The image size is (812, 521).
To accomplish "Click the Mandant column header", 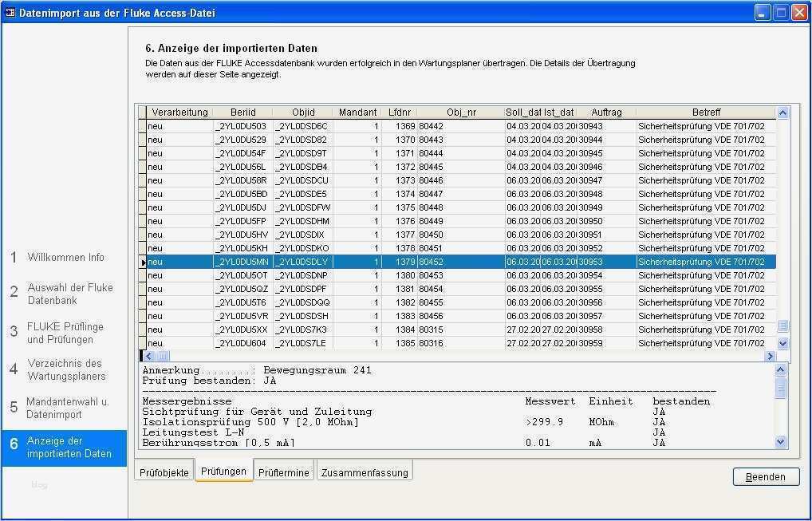I will pos(358,112).
